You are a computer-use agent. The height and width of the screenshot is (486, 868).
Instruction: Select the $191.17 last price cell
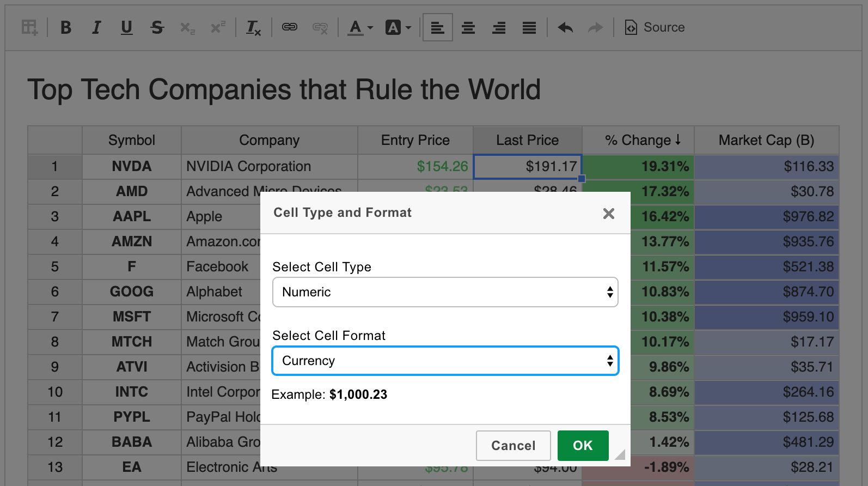tap(528, 167)
